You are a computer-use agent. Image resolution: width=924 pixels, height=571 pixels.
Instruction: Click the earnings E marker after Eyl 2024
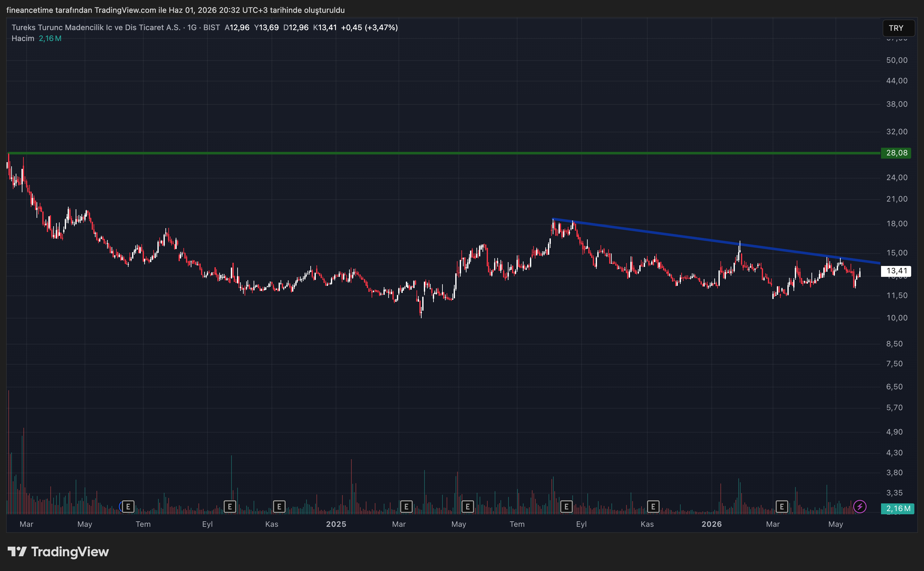pyautogui.click(x=230, y=506)
